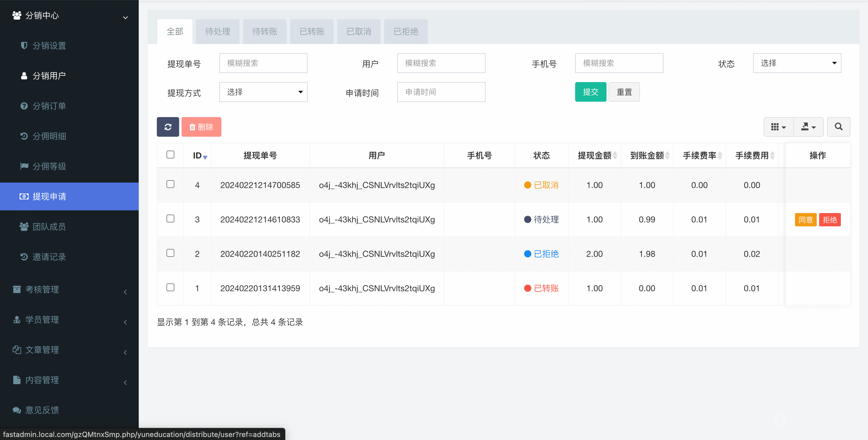Click the history icon beside 邀请记录

24,257
